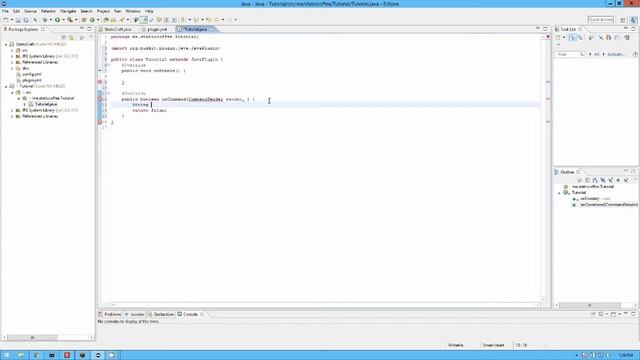Toggle code folding at first @Override line

tap(108, 65)
